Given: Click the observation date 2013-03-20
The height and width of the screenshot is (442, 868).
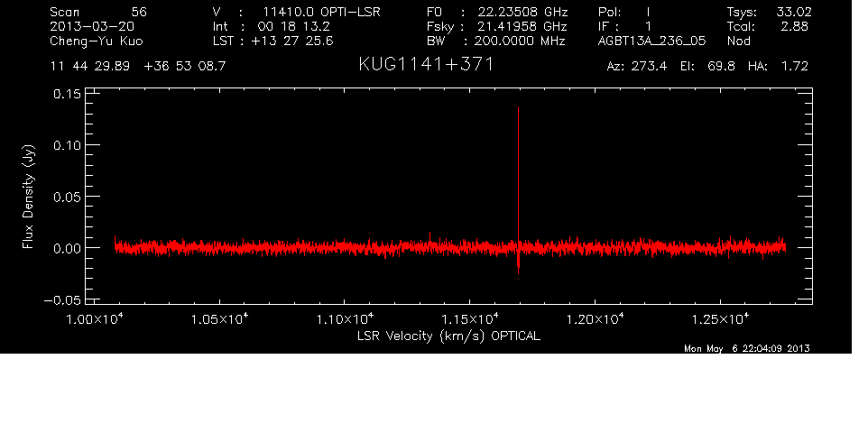Looking at the screenshot, I should (92, 26).
